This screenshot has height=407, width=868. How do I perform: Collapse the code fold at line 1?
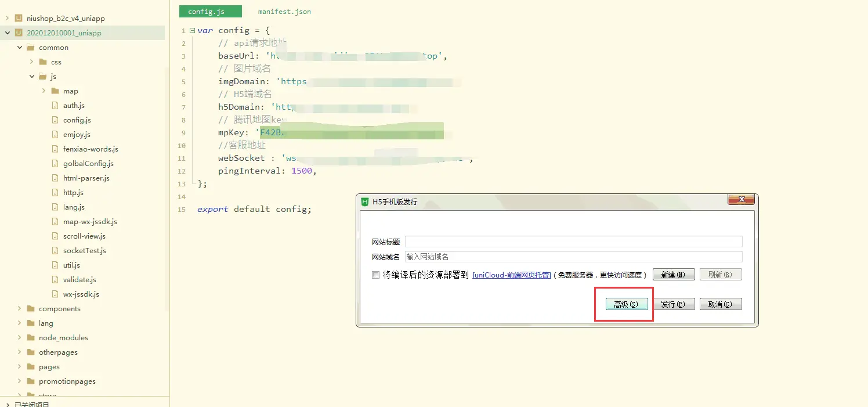click(192, 31)
